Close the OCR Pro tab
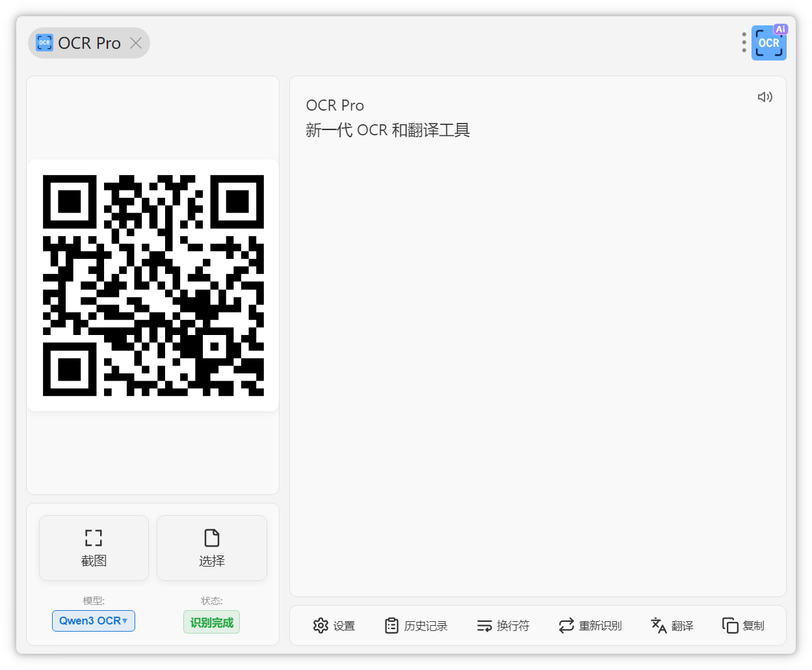Image resolution: width=812 pixels, height=670 pixels. point(136,43)
